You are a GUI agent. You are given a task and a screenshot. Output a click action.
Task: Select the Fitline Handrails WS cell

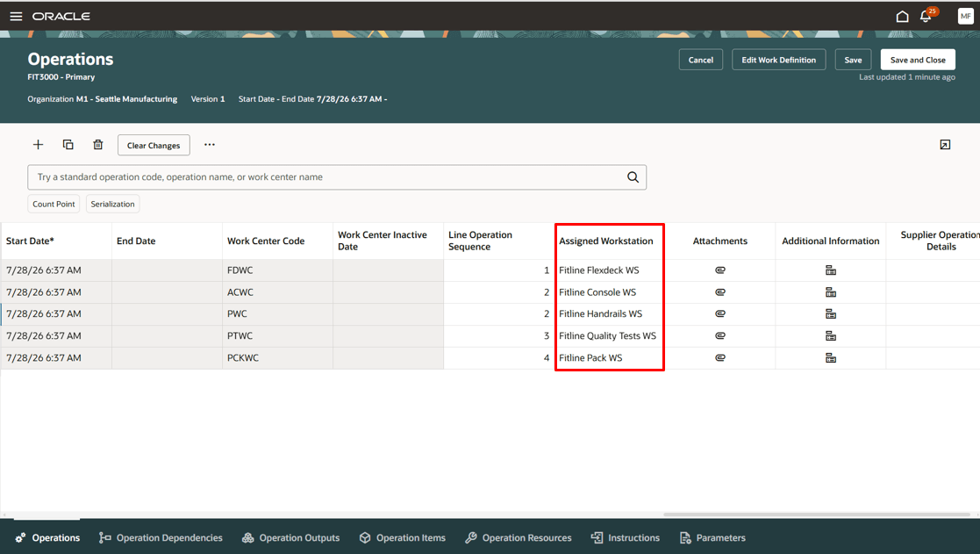pos(610,314)
